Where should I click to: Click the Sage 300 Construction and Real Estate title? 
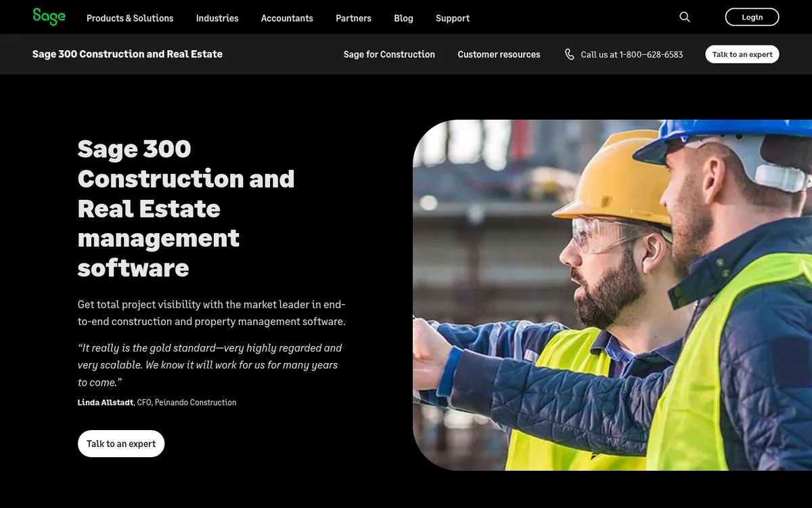tap(127, 54)
